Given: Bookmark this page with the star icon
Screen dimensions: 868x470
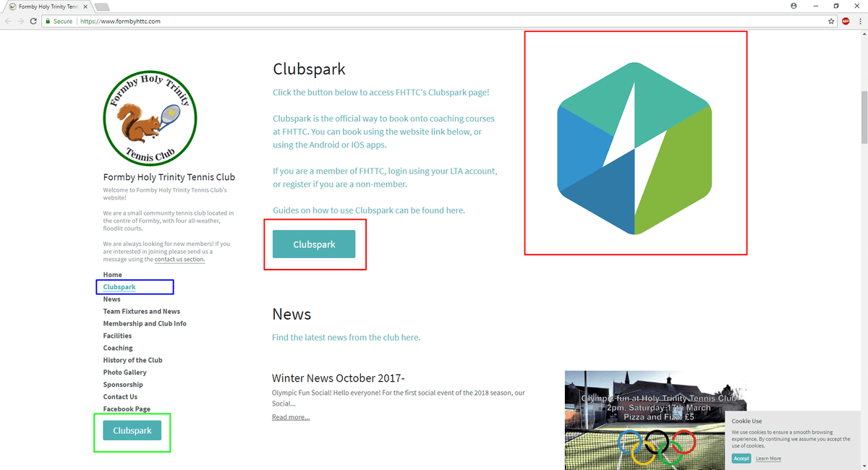Looking at the screenshot, I should 832,22.
